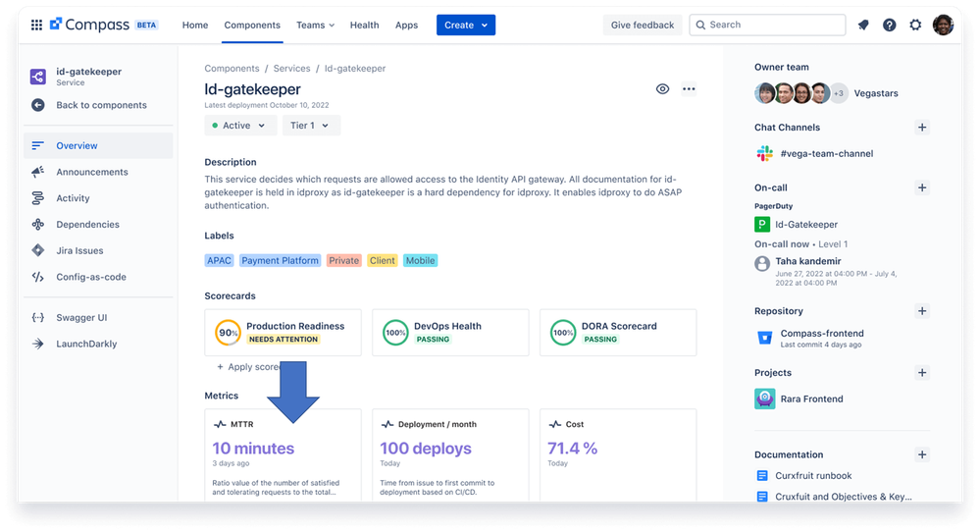This screenshot has height=532, width=980.
Task: Click the PagerDuty Id-Gatekeeper icon
Action: coord(762,225)
